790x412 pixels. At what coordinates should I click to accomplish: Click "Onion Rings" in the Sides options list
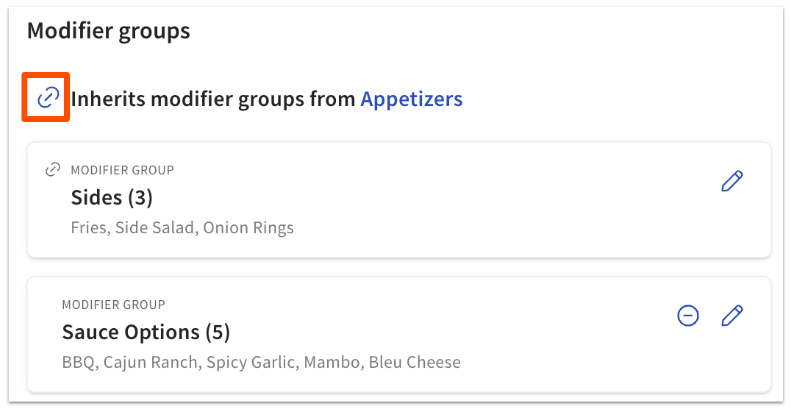coord(248,227)
